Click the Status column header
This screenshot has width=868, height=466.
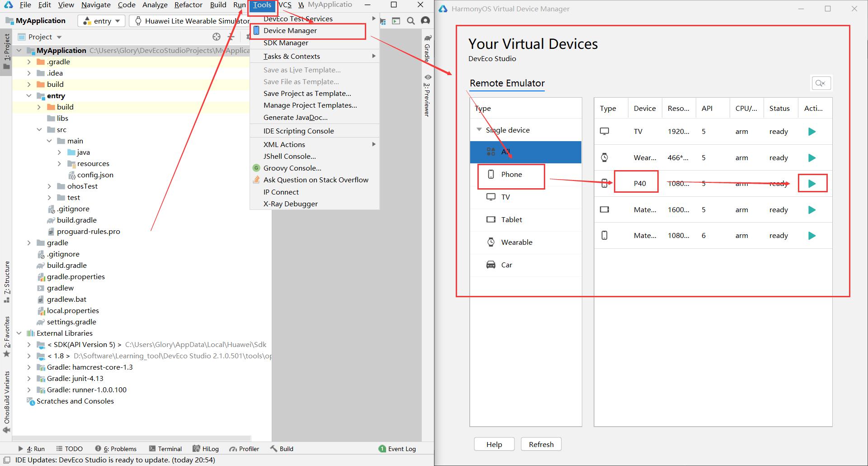779,109
